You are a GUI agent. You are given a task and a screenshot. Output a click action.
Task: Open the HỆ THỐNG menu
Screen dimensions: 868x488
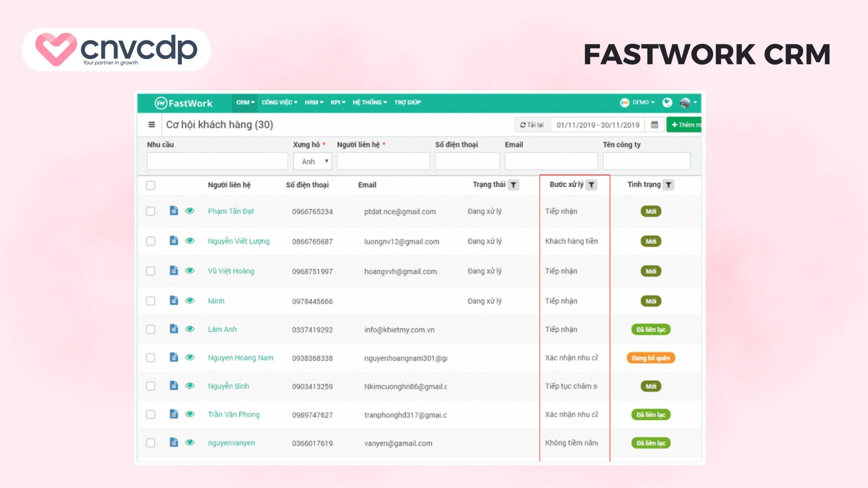tap(369, 102)
